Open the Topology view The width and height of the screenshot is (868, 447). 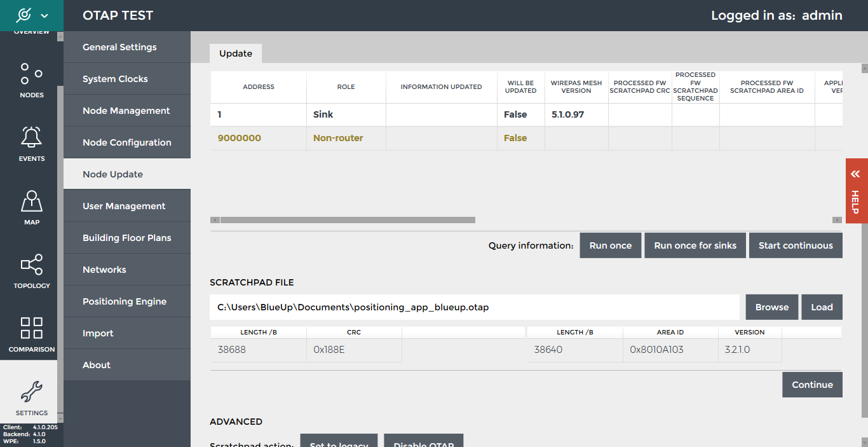tap(31, 270)
